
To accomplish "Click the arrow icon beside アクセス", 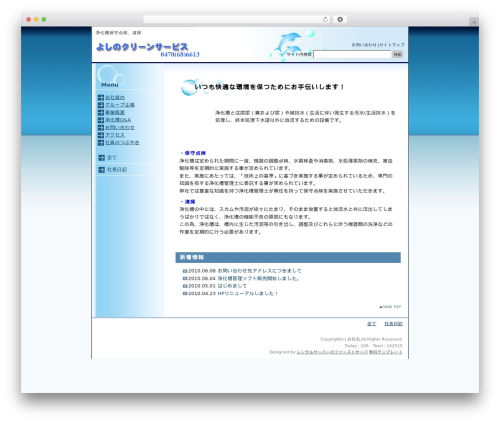I will 101,135.
